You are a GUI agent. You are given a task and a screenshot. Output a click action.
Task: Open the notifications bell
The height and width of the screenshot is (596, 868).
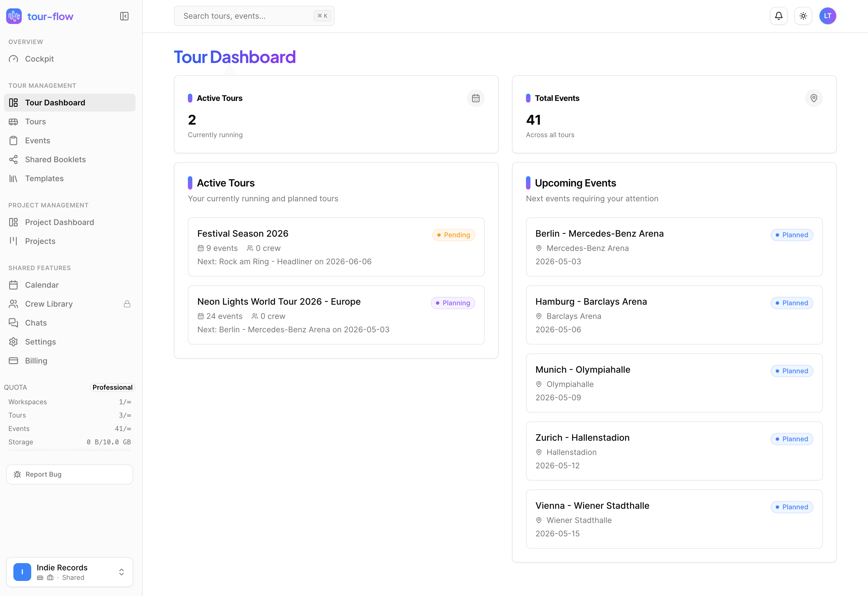[x=779, y=16]
